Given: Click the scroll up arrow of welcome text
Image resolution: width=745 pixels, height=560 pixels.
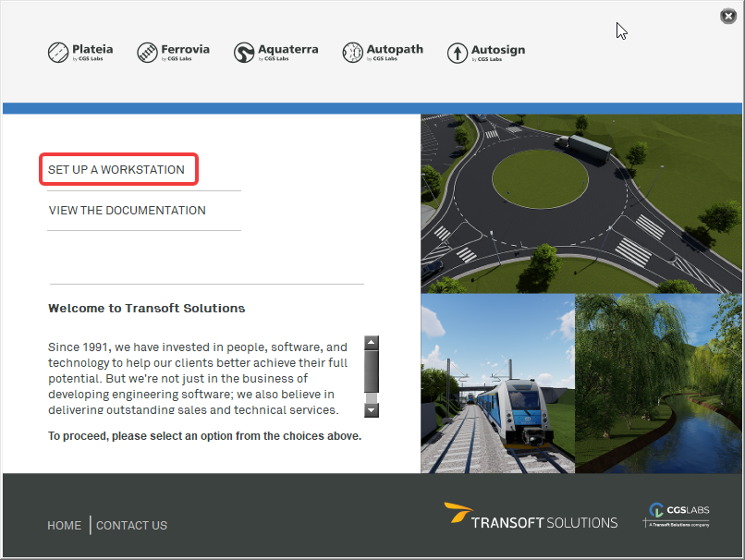Looking at the screenshot, I should [372, 343].
